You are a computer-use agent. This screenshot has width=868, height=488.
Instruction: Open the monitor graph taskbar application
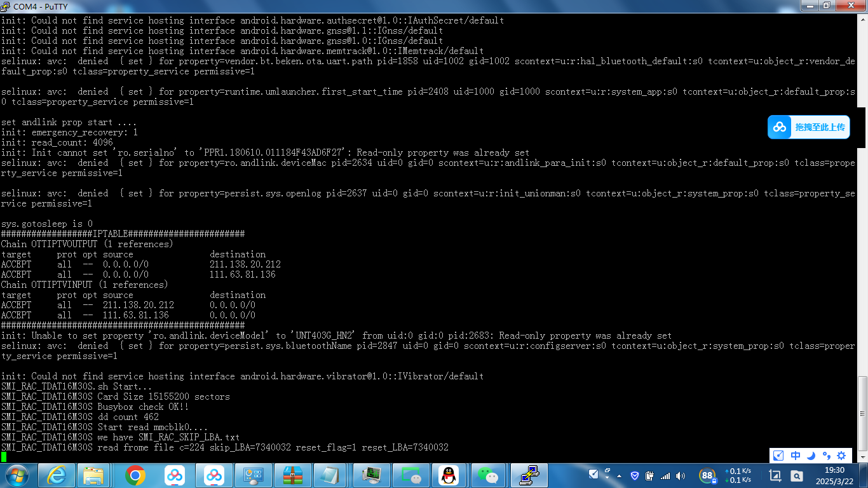372,475
